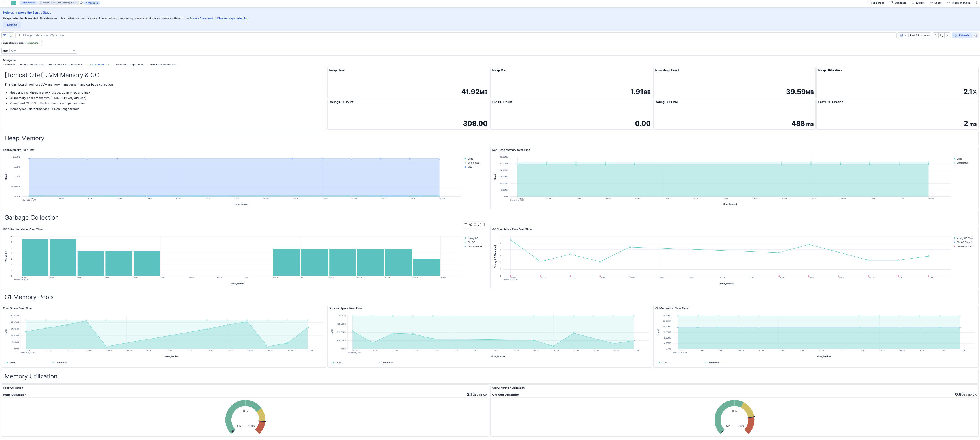
Task: Open the hamburger navigation menu
Action: click(x=5, y=3)
